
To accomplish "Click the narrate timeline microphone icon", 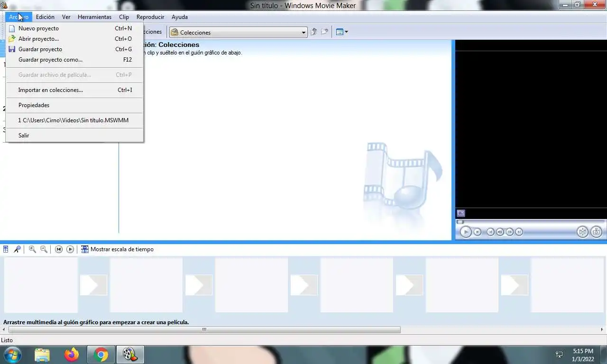I will (17, 249).
